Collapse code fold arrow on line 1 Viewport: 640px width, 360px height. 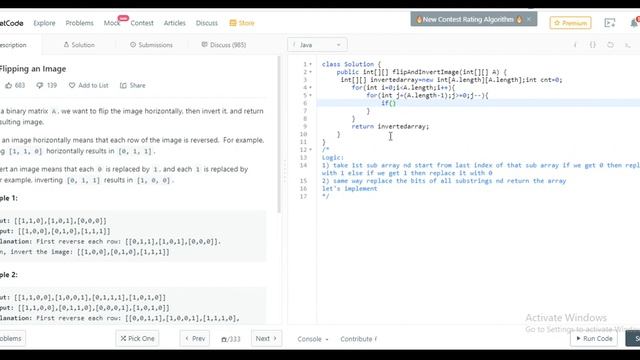311,64
